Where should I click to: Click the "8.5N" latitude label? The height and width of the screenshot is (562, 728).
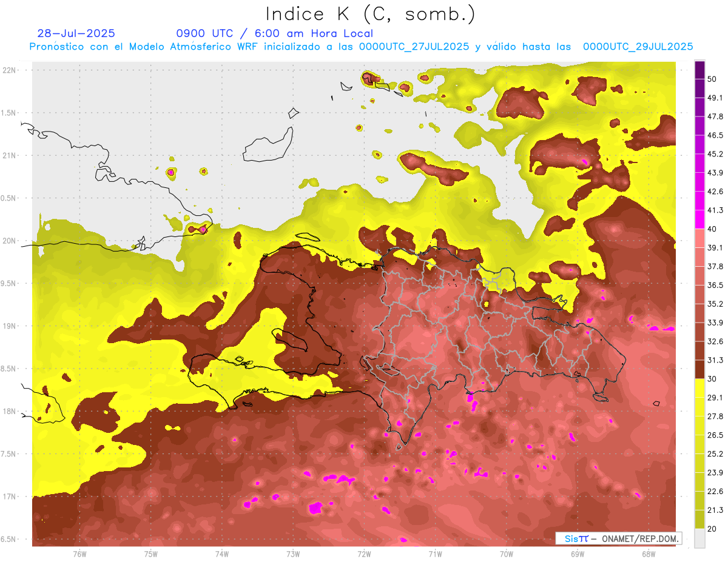click(8, 369)
